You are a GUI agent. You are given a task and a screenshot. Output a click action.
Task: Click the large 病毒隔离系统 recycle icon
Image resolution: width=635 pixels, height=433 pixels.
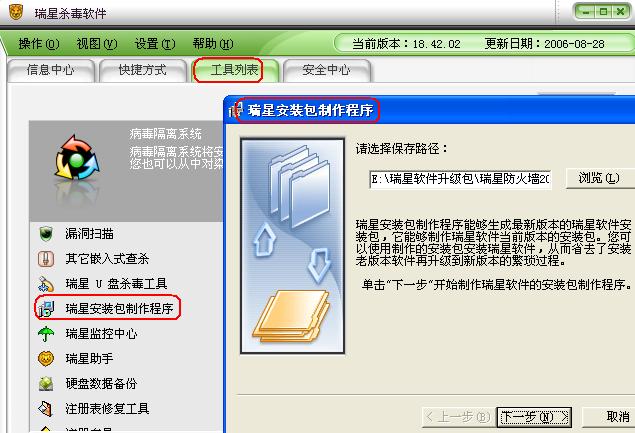(77, 158)
